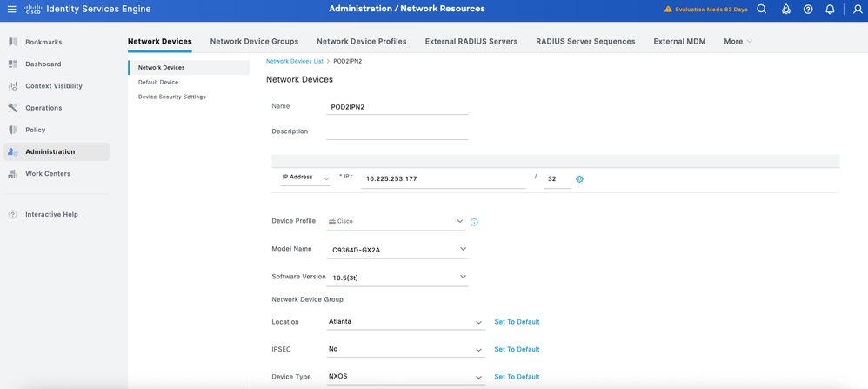The height and width of the screenshot is (389, 868).
Task: Open External MDM tab
Action: (x=679, y=41)
